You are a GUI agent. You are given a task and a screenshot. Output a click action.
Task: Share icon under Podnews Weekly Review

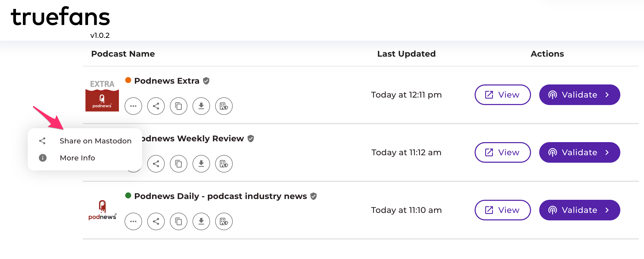(x=156, y=164)
